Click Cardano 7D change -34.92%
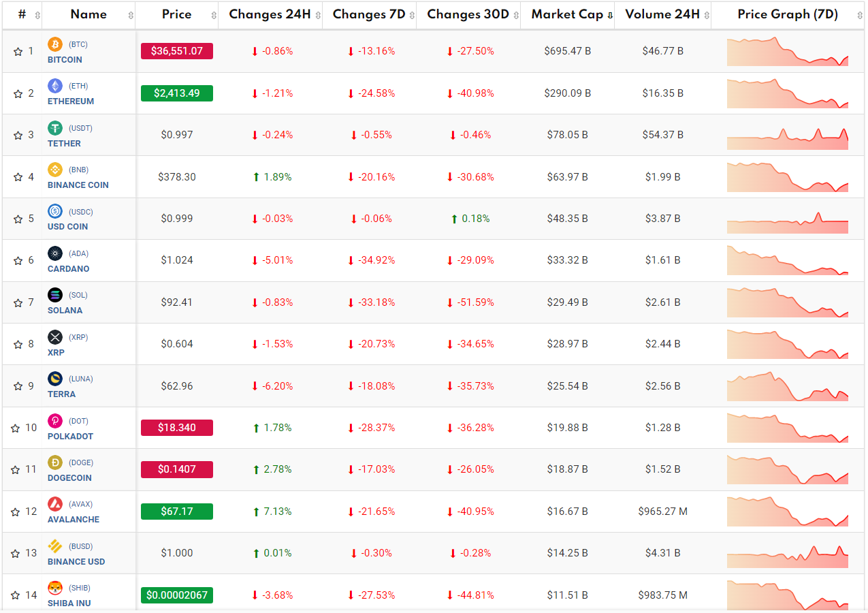 point(371,260)
